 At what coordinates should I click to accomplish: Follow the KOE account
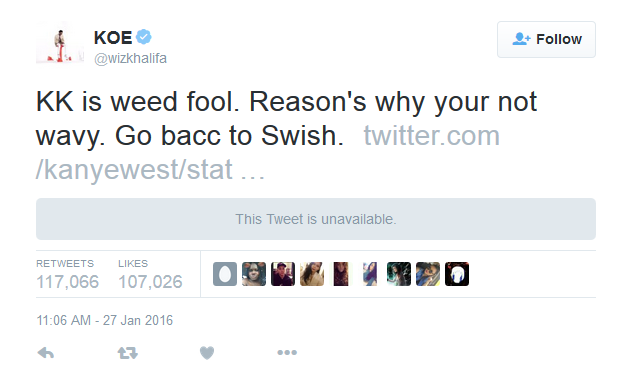pyautogui.click(x=546, y=39)
